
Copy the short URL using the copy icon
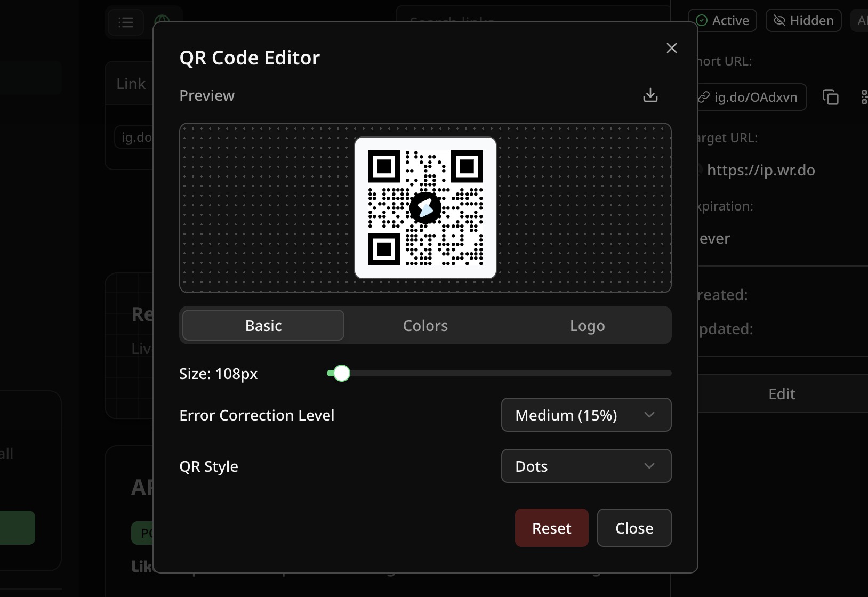[831, 97]
